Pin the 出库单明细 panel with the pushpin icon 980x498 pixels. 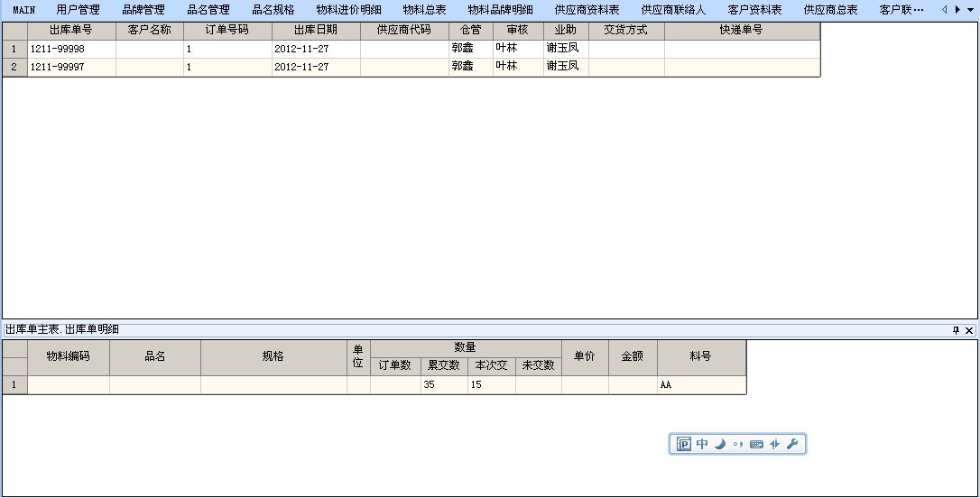pos(956,330)
